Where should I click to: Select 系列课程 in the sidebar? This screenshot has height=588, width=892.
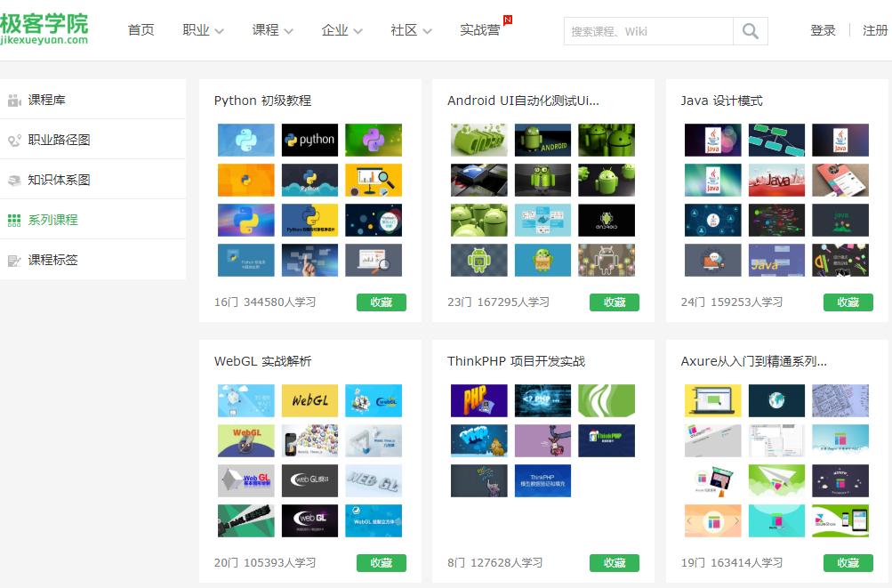52,220
